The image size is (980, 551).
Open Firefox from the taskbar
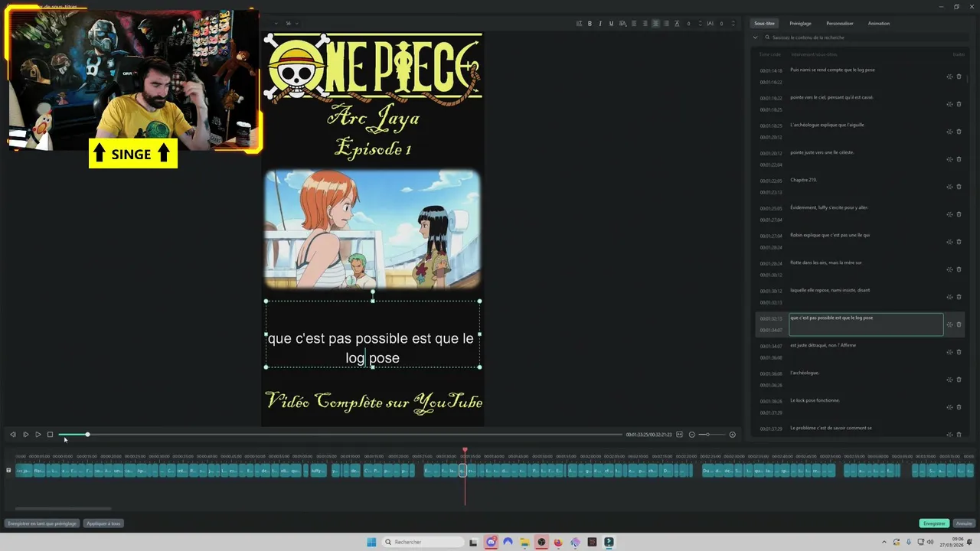click(558, 542)
